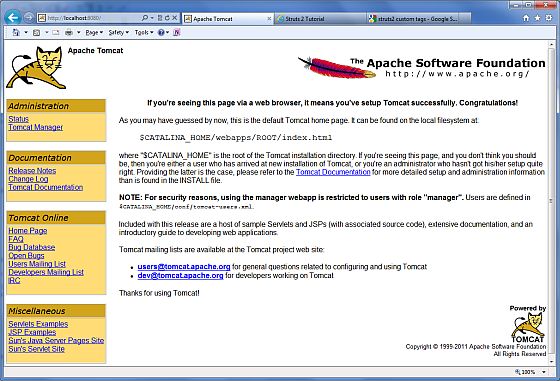The image size is (560, 381).
Task: Click the Apache feather logo
Action: point(337,68)
